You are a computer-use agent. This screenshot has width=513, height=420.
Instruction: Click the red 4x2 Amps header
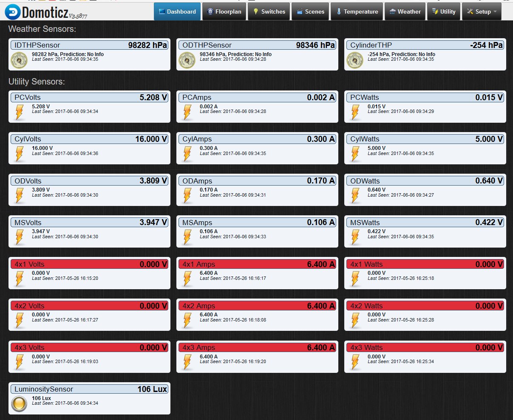[257, 306]
